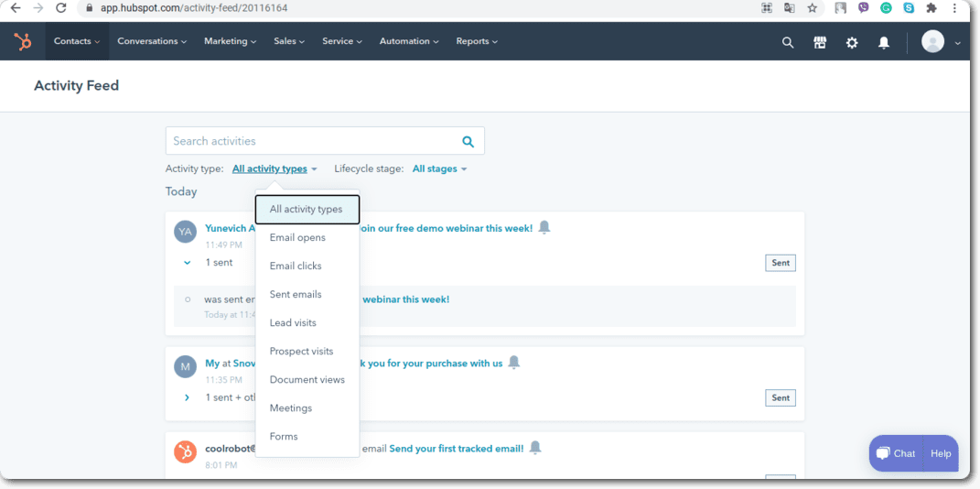Bookmark this page with the star icon
This screenshot has height=489, width=980.
pyautogui.click(x=812, y=8)
